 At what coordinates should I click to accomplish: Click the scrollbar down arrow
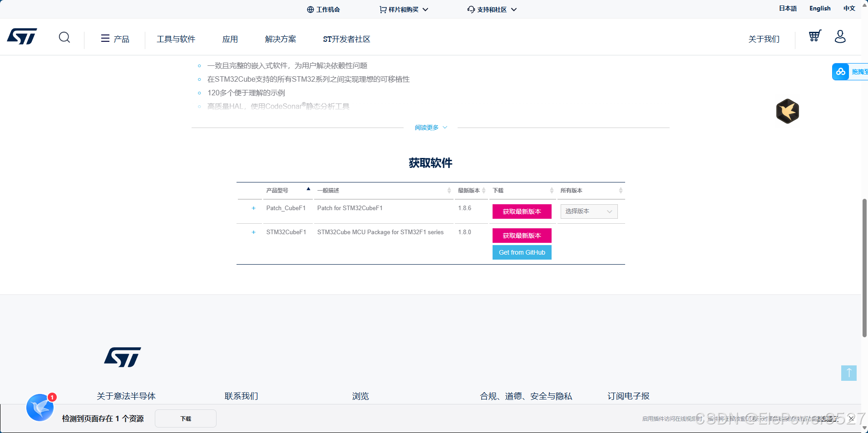pos(865,429)
